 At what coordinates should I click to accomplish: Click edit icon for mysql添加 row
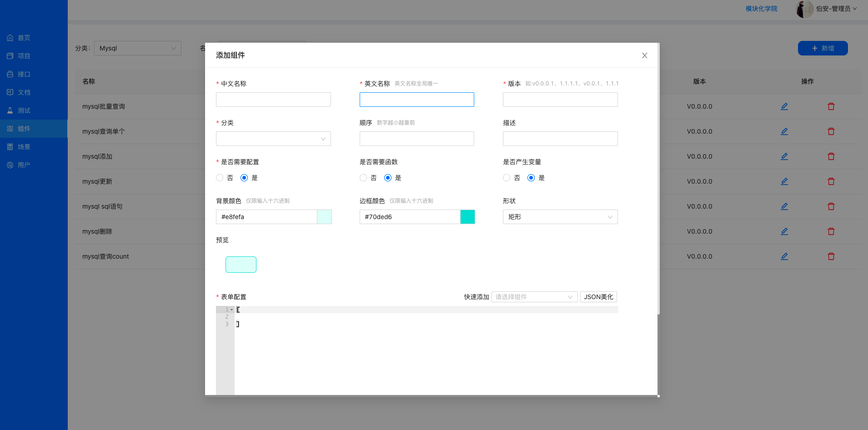784,156
